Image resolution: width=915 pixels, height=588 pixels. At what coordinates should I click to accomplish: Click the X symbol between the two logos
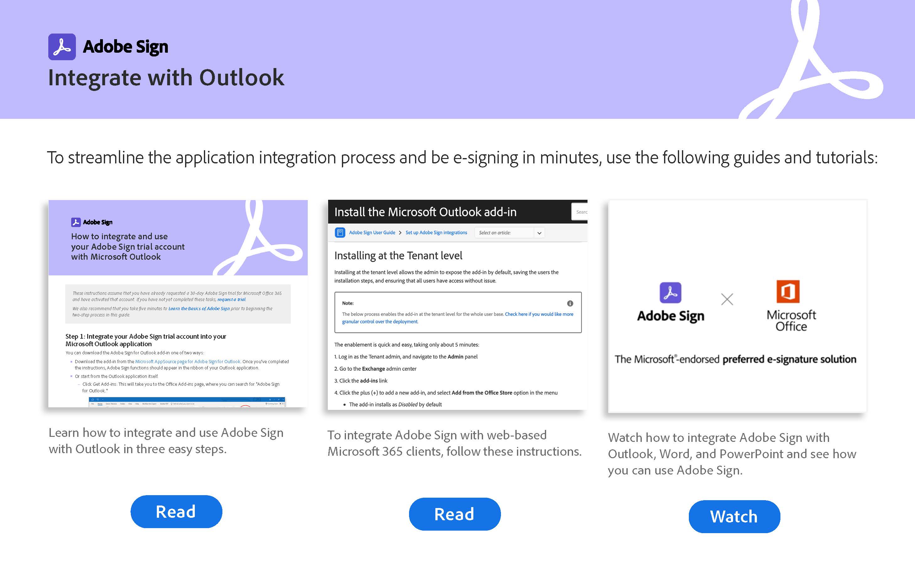click(x=727, y=299)
